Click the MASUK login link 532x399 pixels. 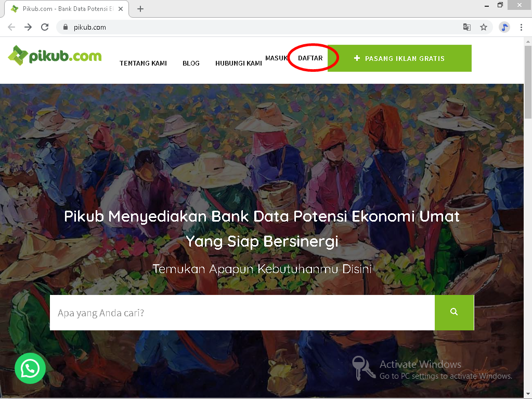pyautogui.click(x=277, y=58)
